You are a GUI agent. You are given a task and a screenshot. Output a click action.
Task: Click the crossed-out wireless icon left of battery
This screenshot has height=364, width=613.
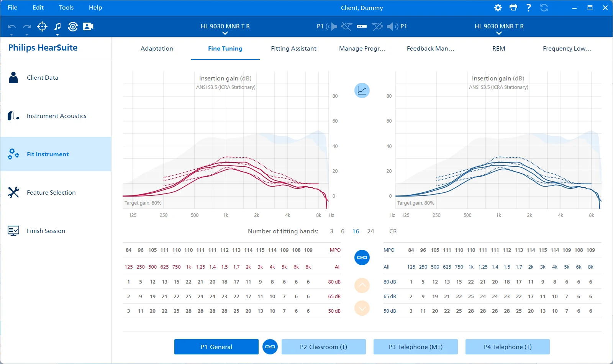click(x=347, y=26)
